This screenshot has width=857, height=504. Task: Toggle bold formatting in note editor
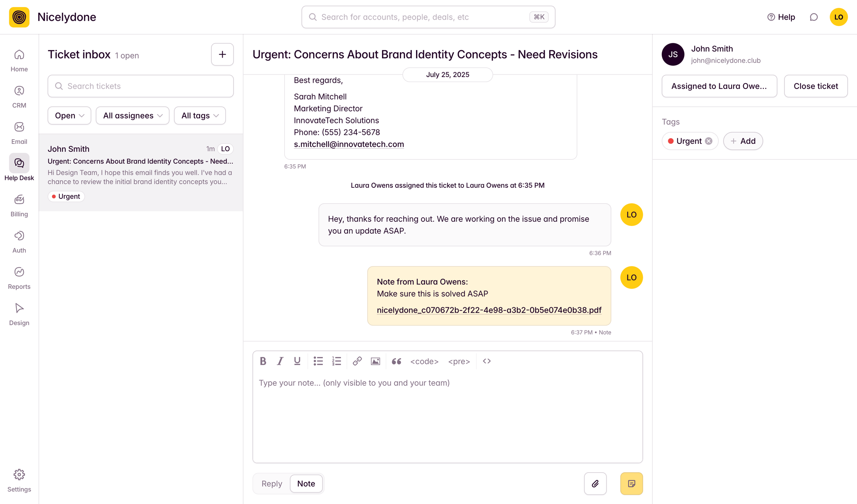[263, 361]
